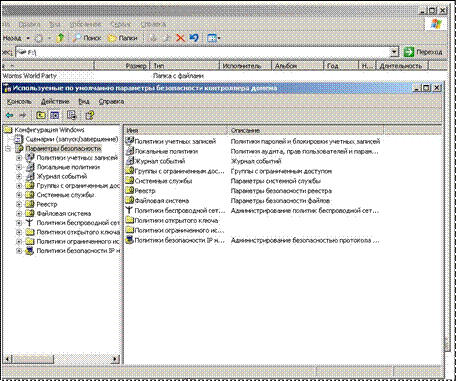
Task: Select Файловая система in the tree
Action: (x=64, y=213)
